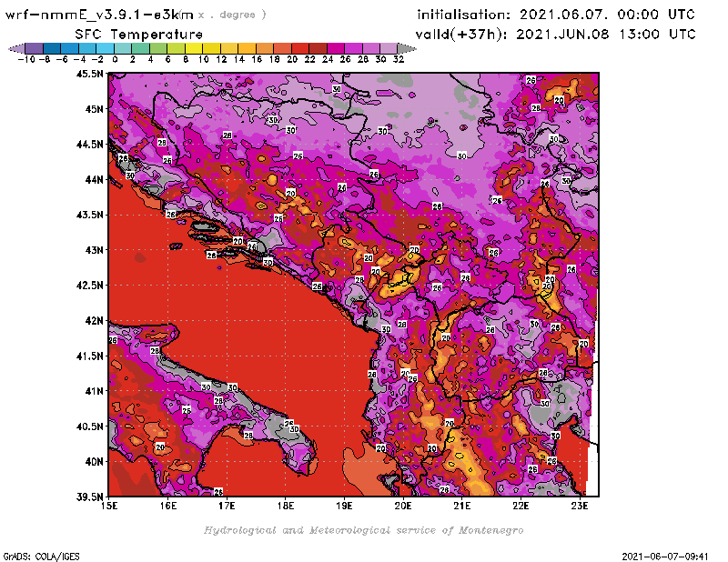The image size is (728, 562).
Task: Click the '32' label on the color legend
Action: click(399, 59)
